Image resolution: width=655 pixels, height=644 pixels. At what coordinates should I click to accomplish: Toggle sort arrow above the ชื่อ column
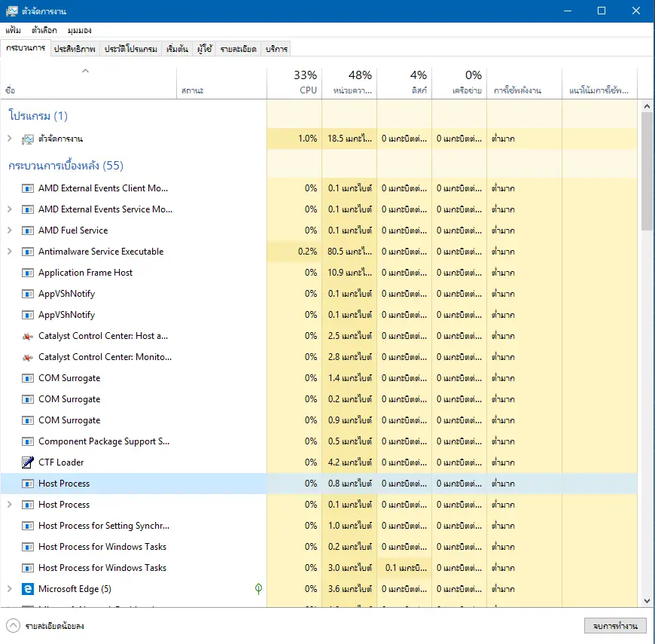[85, 71]
